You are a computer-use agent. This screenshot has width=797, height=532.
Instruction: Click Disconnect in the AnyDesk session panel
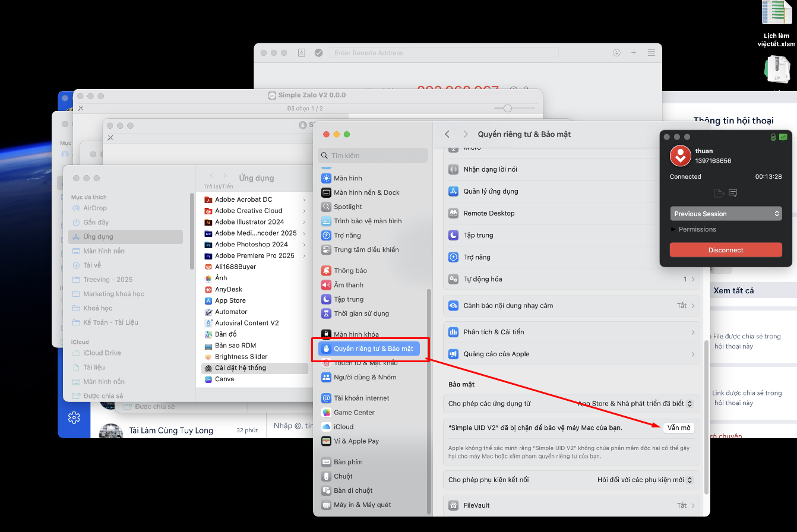click(x=726, y=250)
